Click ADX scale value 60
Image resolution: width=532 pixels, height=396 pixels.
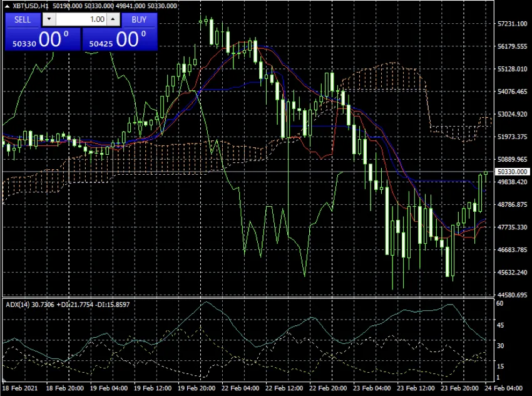[500, 304]
